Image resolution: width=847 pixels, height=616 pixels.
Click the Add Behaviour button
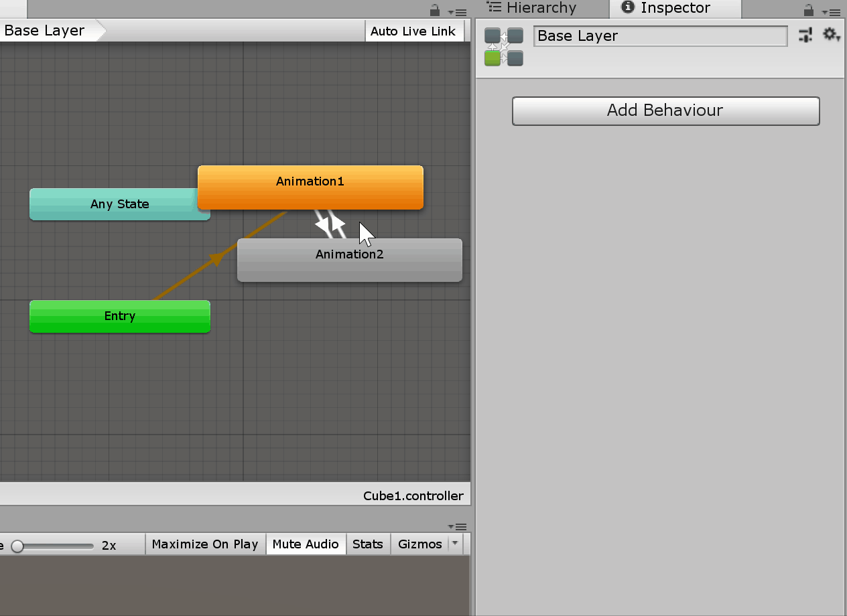click(665, 110)
